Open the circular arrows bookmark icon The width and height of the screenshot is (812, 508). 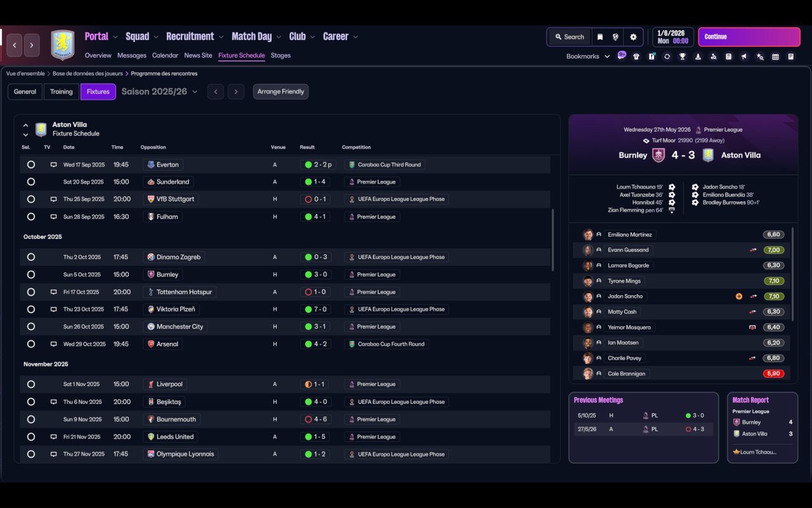tap(667, 57)
